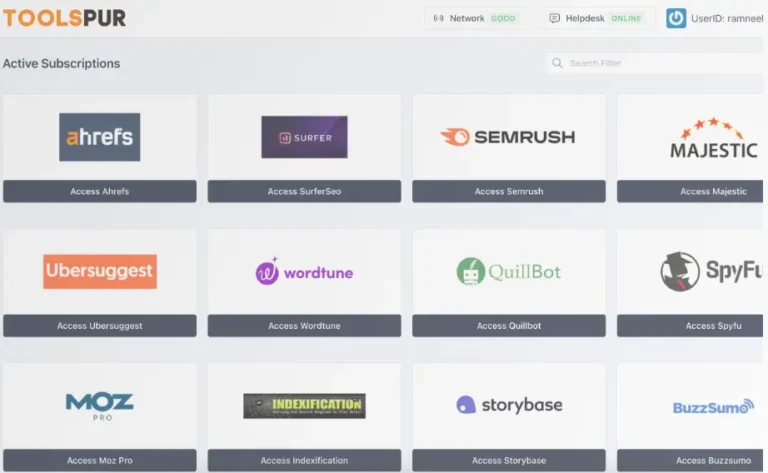The width and height of the screenshot is (768, 473).
Task: Click the Semrush logo
Action: tap(507, 137)
